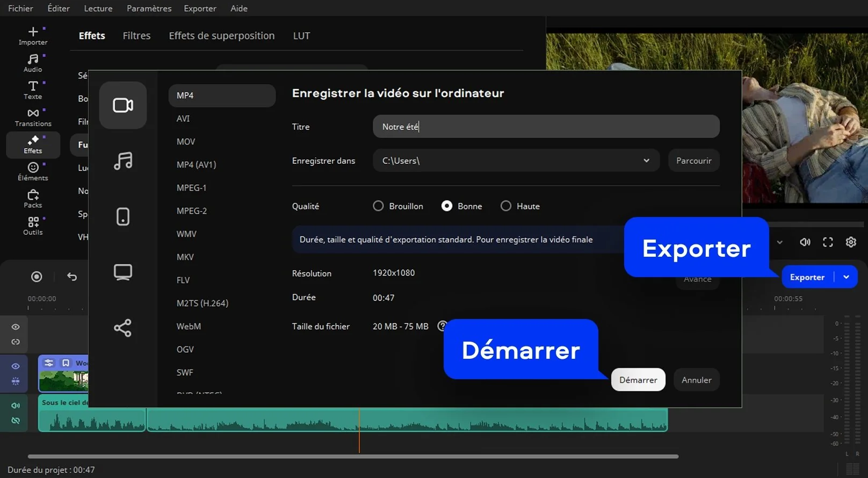Open the Fichier menu
The width and height of the screenshot is (868, 478).
click(x=20, y=8)
